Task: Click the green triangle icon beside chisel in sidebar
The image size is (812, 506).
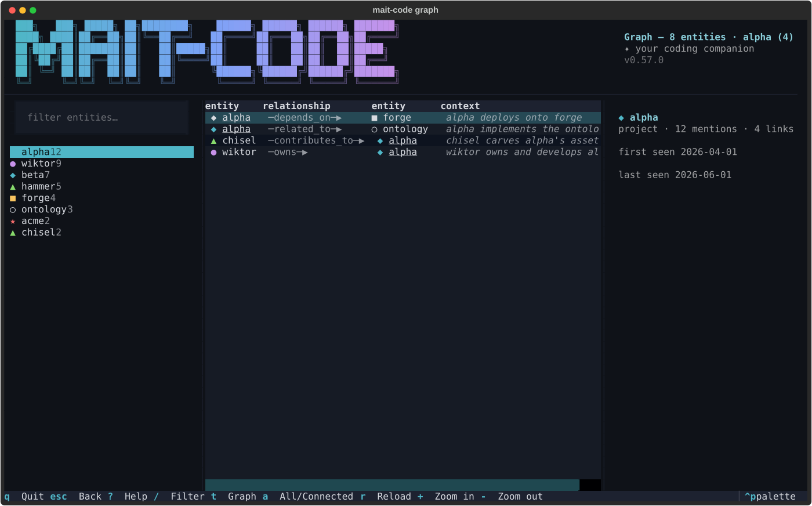Action: tap(13, 233)
